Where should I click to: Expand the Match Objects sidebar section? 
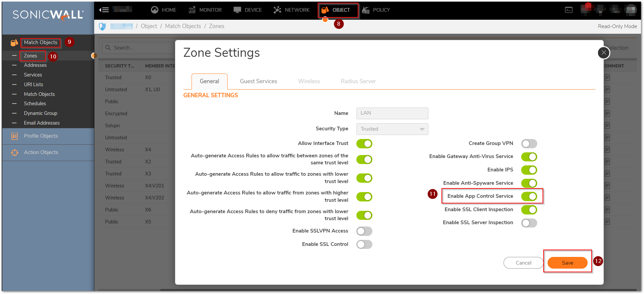click(40, 42)
